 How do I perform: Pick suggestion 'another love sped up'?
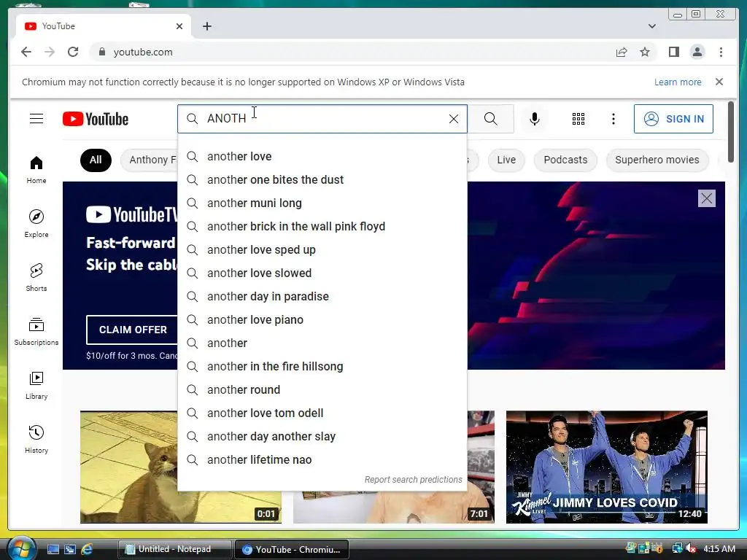coord(322,249)
